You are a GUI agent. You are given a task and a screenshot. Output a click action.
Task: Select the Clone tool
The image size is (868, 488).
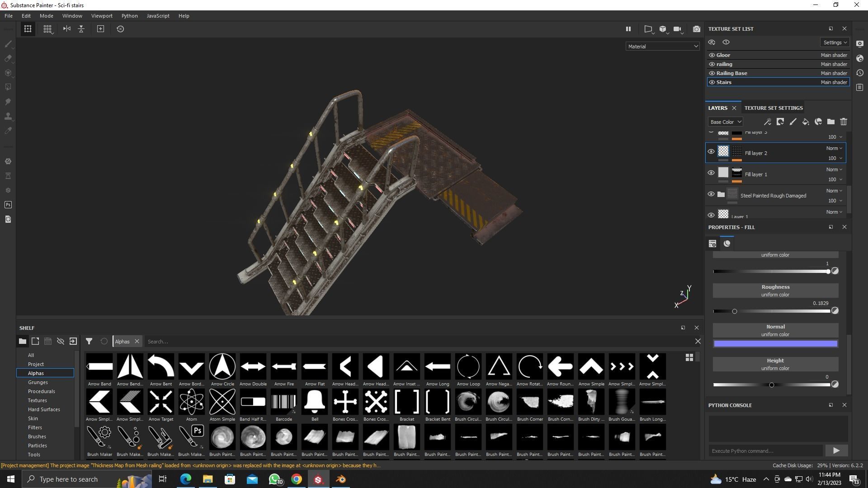point(8,116)
